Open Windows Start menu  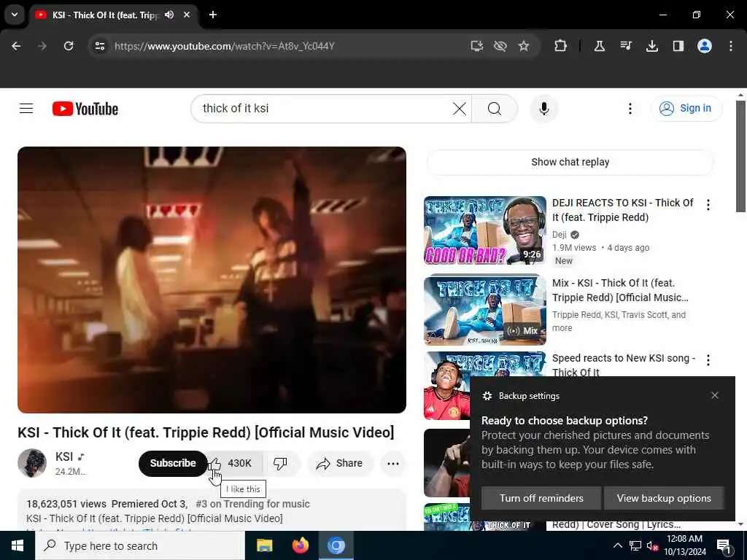pyautogui.click(x=18, y=545)
